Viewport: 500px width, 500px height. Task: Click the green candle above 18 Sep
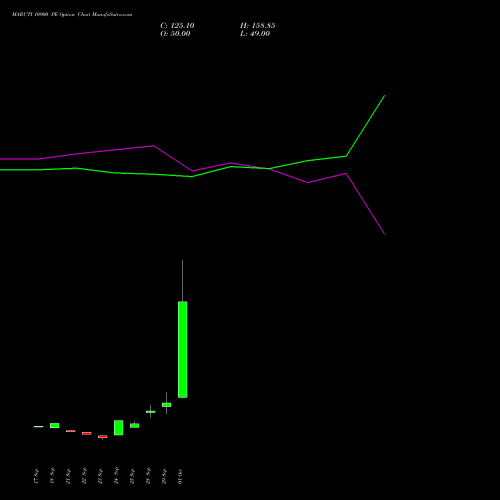[55, 425]
